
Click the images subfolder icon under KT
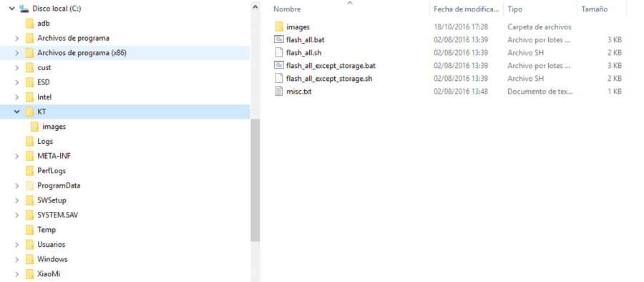coord(34,127)
